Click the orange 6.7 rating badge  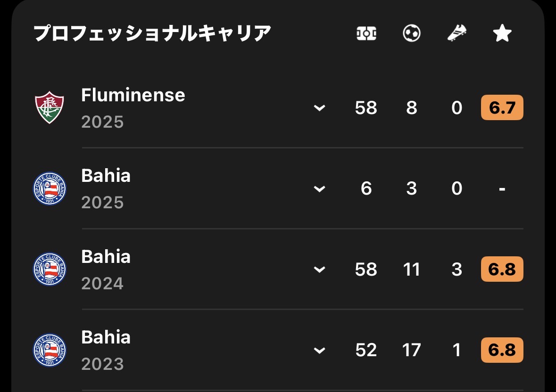point(502,108)
